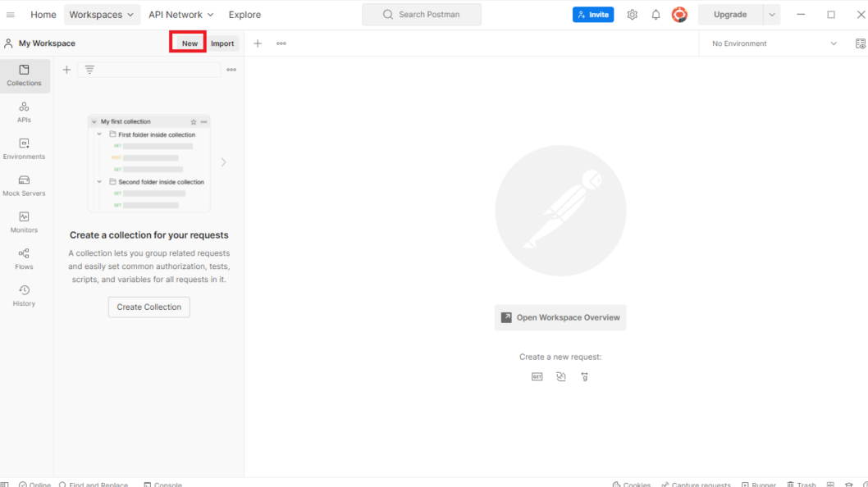Click the New button
This screenshot has width=868, height=487.
point(190,43)
